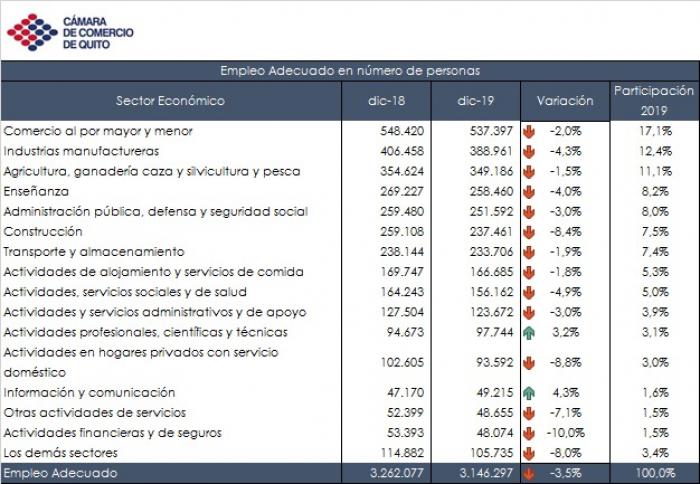Click the Cámara de Comercio de Quito logo
700x484 pixels.
coord(70,32)
